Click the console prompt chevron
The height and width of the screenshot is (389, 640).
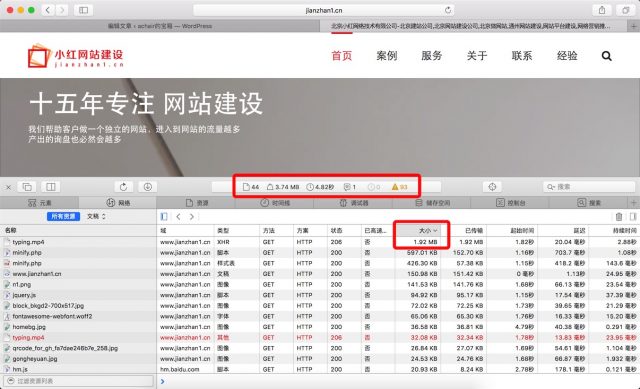(162, 381)
